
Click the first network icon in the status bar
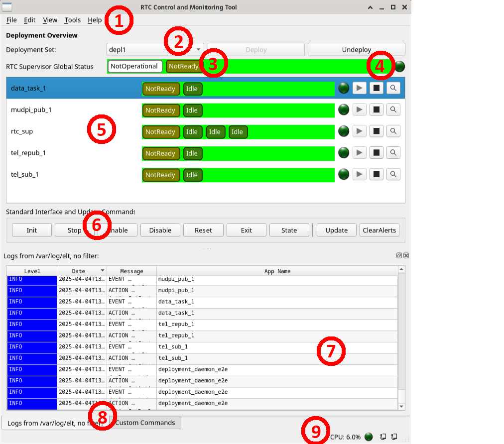tap(382, 437)
